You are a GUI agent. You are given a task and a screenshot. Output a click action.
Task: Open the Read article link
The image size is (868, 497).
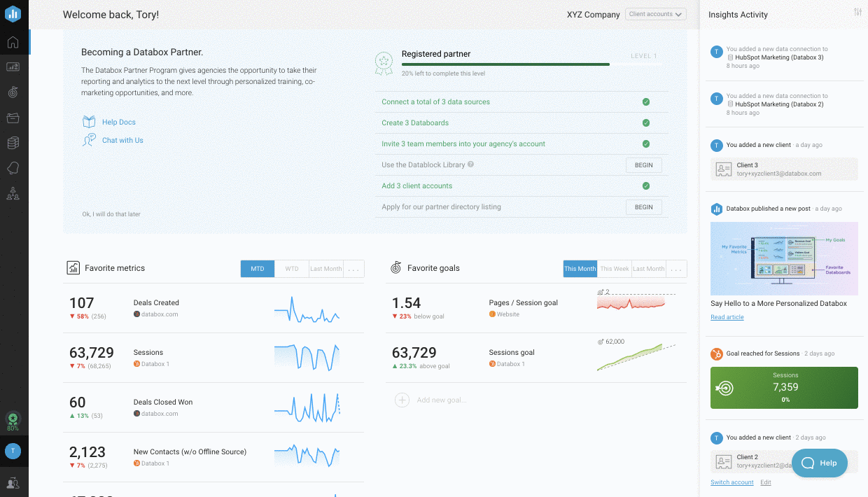[x=727, y=317]
